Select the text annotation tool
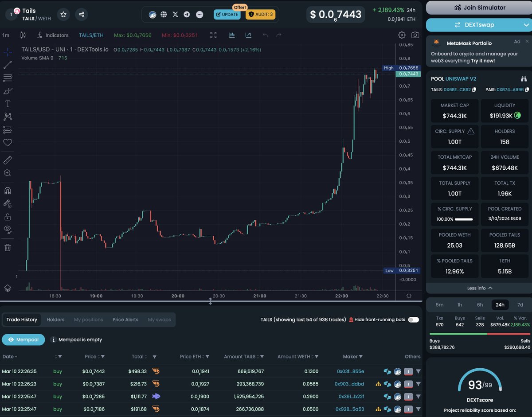This screenshot has width=532, height=417. pyautogui.click(x=8, y=104)
